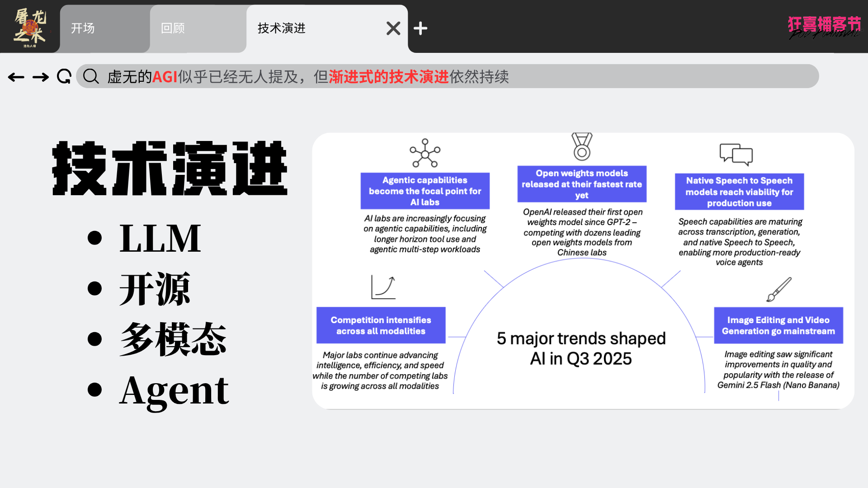The width and height of the screenshot is (868, 488).
Task: Click the forward arrow navigation icon
Action: pos(41,77)
